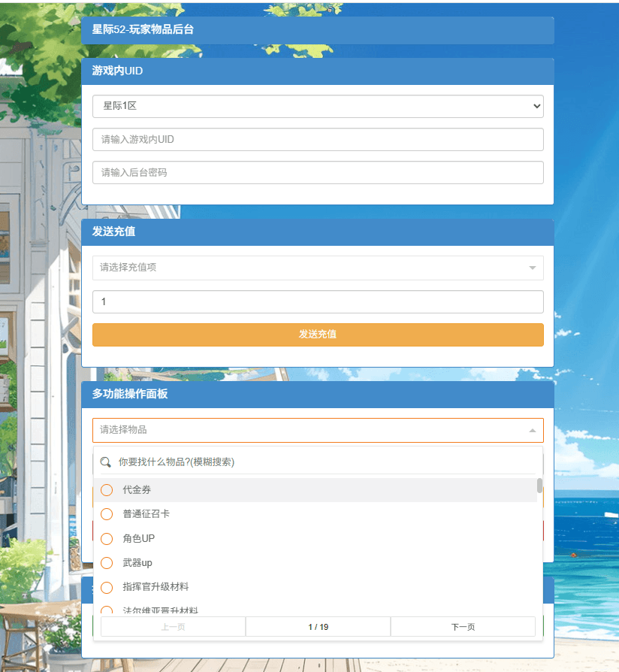Screen dimensions: 619x672
Task: Select the 武器up radio option
Action: click(x=107, y=563)
